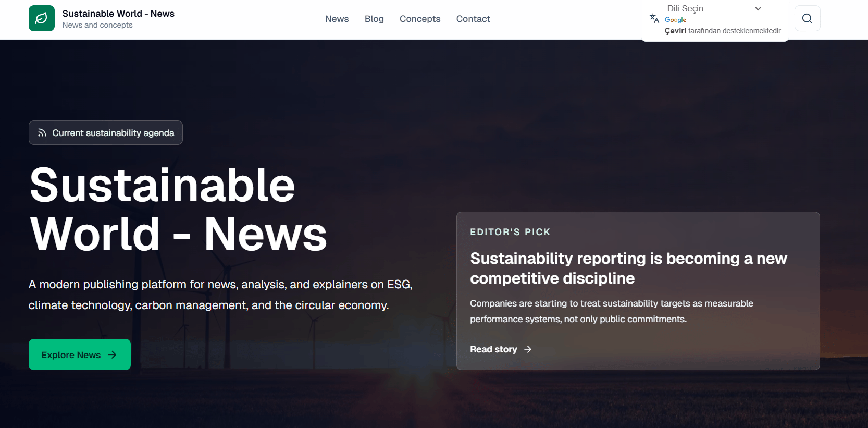Go to the Concepts menu item
This screenshot has height=428, width=868.
click(x=420, y=19)
